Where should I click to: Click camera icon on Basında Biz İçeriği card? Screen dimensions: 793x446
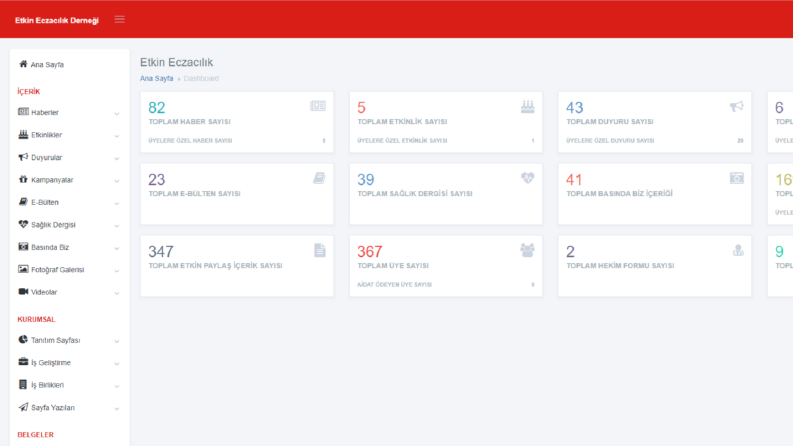click(737, 178)
